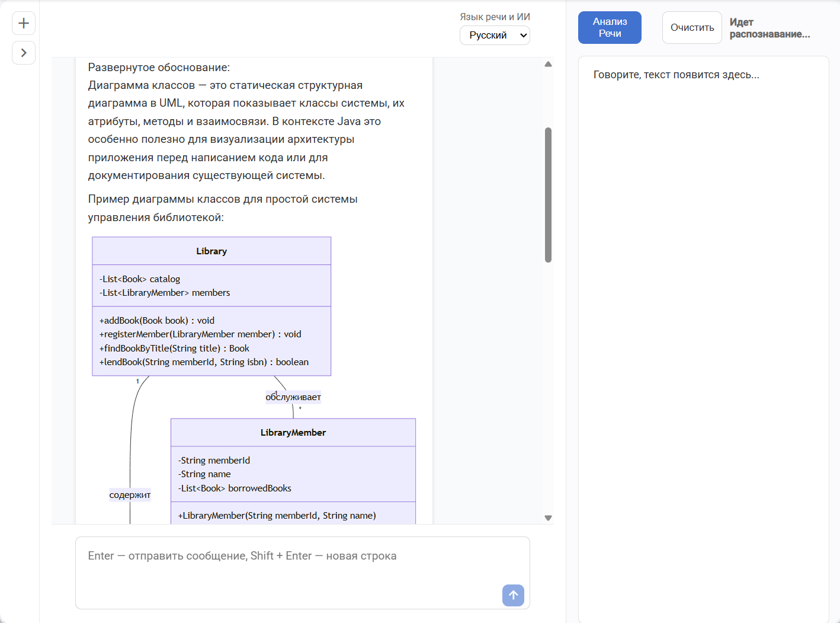Click 'Пример диаграммы классов' paragraph
The width and height of the screenshot is (840, 623).
tap(223, 208)
